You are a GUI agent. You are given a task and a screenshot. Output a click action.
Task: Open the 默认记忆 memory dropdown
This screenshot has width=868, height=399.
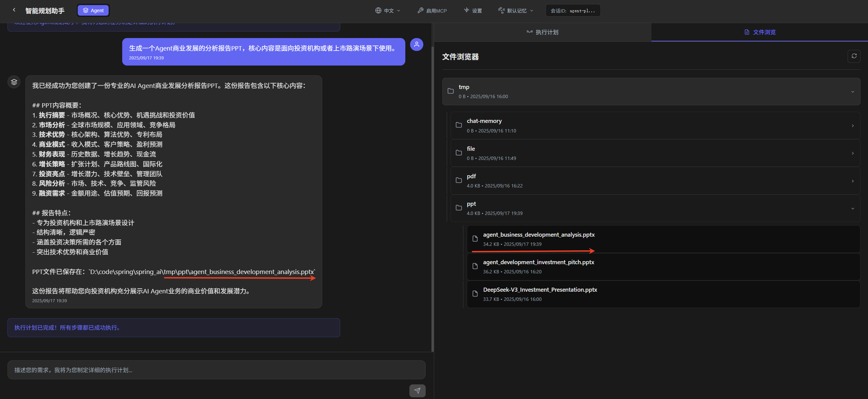pos(516,11)
